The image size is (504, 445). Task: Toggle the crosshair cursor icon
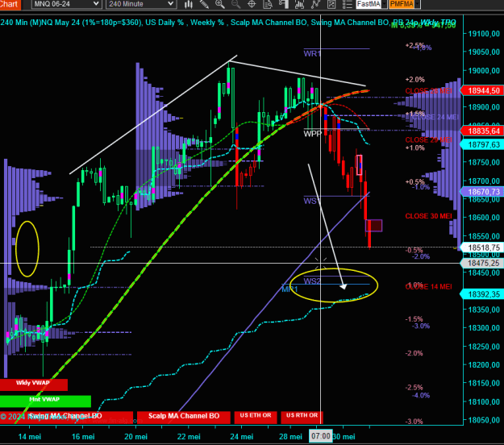click(252, 4)
